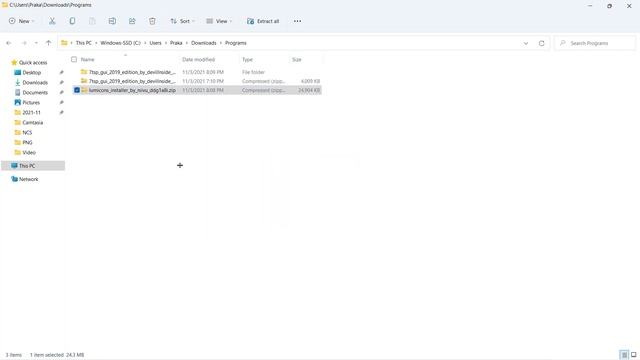
Task: Toggle the select-all checkbox in header
Action: (74, 60)
